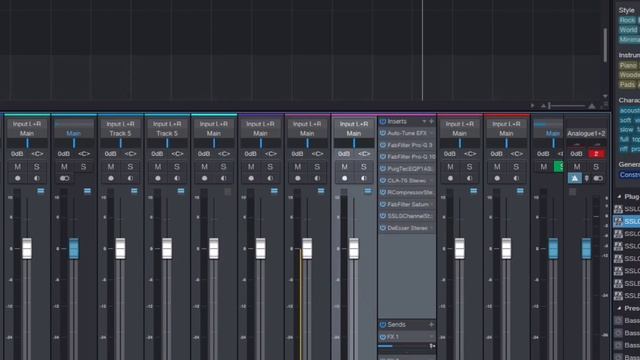The image size is (640, 360).
Task: Bypass the Auto-Tune EFX insert power icon
Action: click(x=383, y=133)
